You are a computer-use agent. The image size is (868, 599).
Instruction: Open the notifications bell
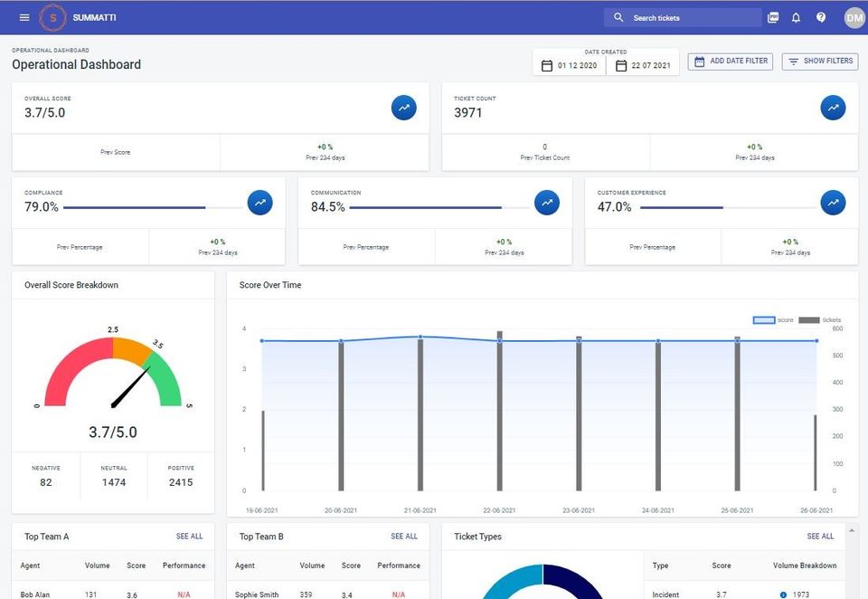pyautogui.click(x=796, y=17)
